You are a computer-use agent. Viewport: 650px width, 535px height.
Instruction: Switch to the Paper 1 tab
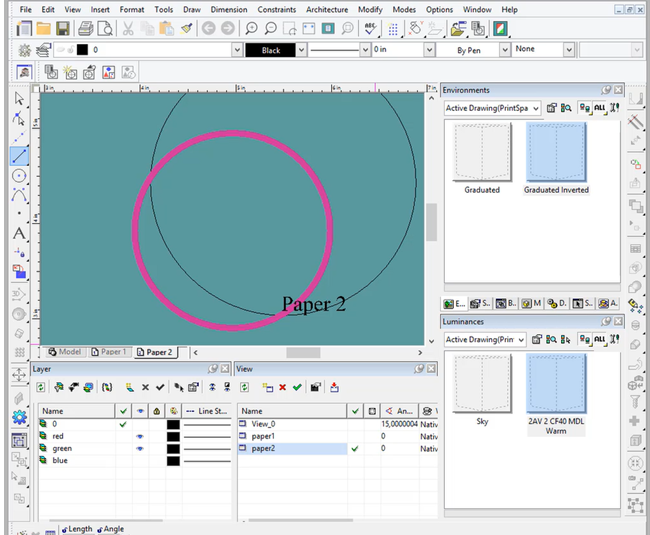pyautogui.click(x=109, y=352)
